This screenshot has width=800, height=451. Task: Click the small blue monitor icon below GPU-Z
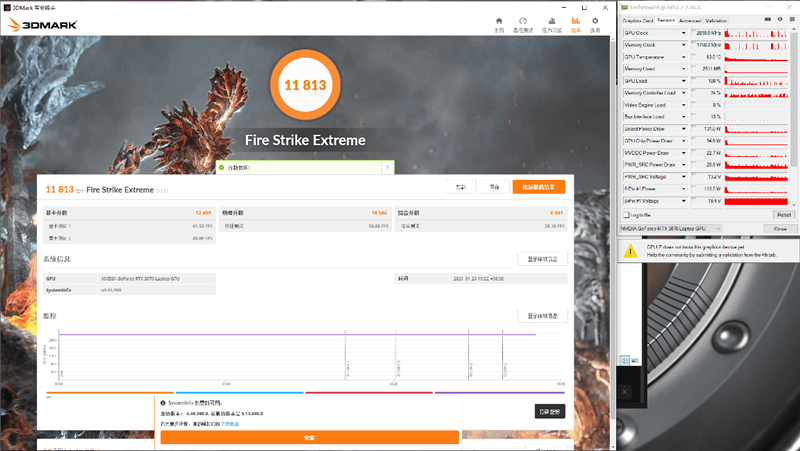pos(635,360)
